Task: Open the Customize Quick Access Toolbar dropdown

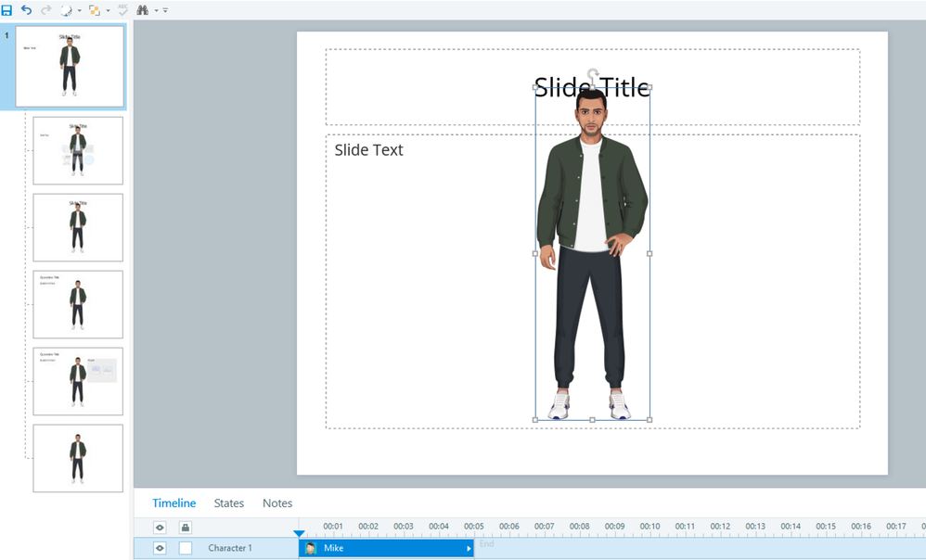Action: click(x=165, y=10)
